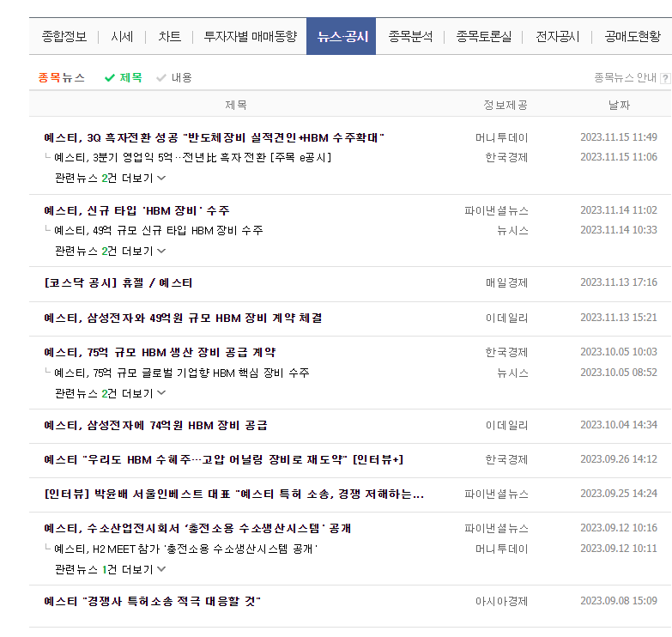Image resolution: width=672 pixels, height=637 pixels.
Task: Open the 전자공시 tab
Action: (x=558, y=36)
